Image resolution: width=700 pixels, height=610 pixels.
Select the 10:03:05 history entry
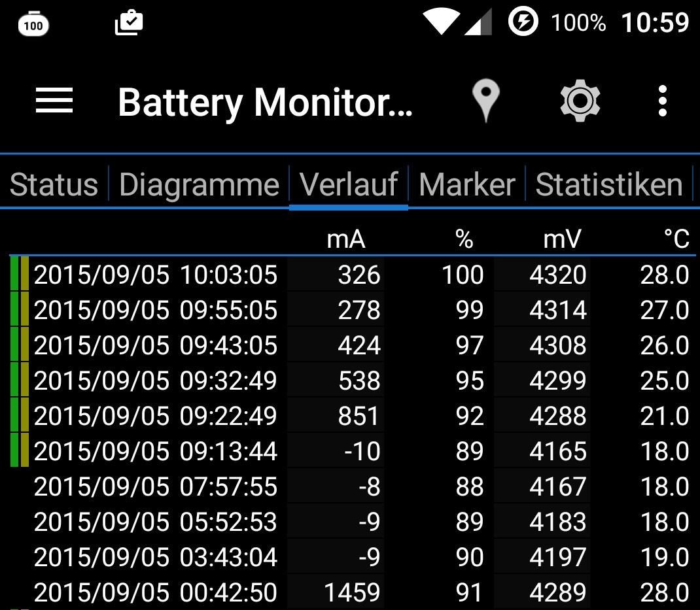155,275
